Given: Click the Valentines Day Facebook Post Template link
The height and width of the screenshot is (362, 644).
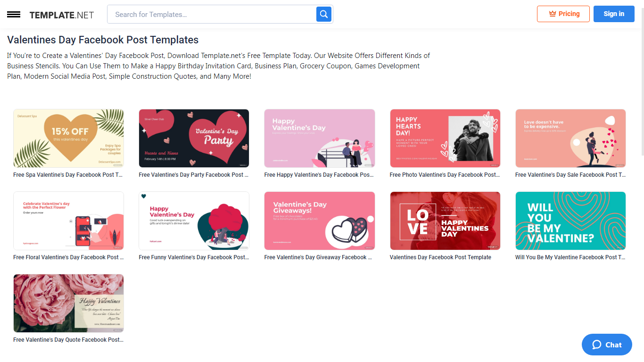Looking at the screenshot, I should (x=440, y=257).
